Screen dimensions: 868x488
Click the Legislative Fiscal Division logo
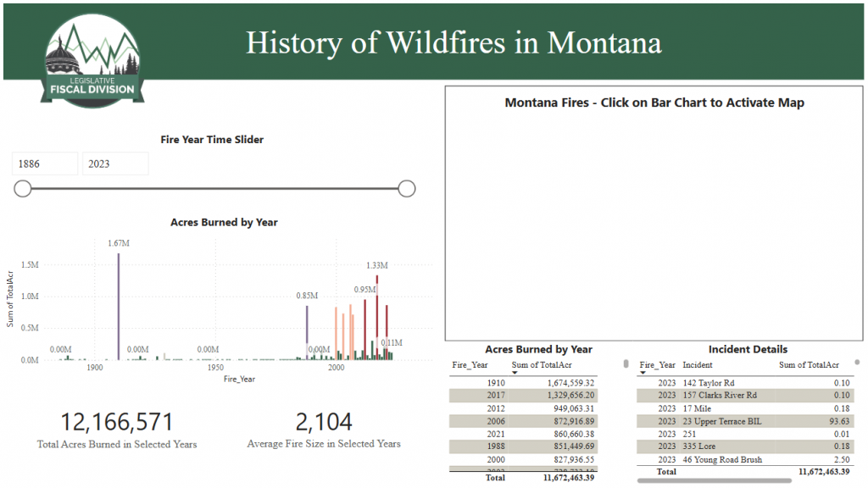pyautogui.click(x=95, y=59)
